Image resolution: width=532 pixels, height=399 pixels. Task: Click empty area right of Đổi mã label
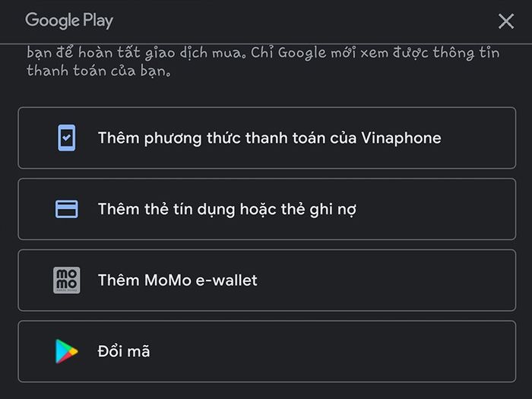(333, 351)
